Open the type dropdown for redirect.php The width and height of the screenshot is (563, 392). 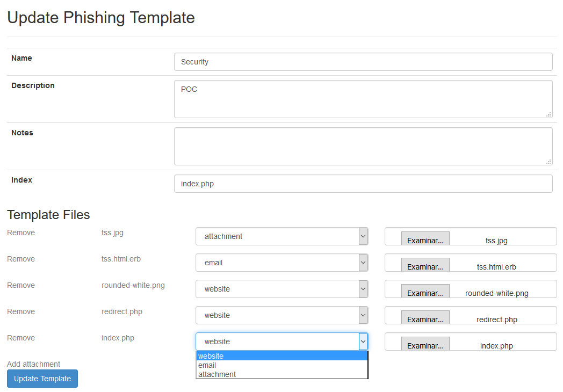(x=281, y=315)
